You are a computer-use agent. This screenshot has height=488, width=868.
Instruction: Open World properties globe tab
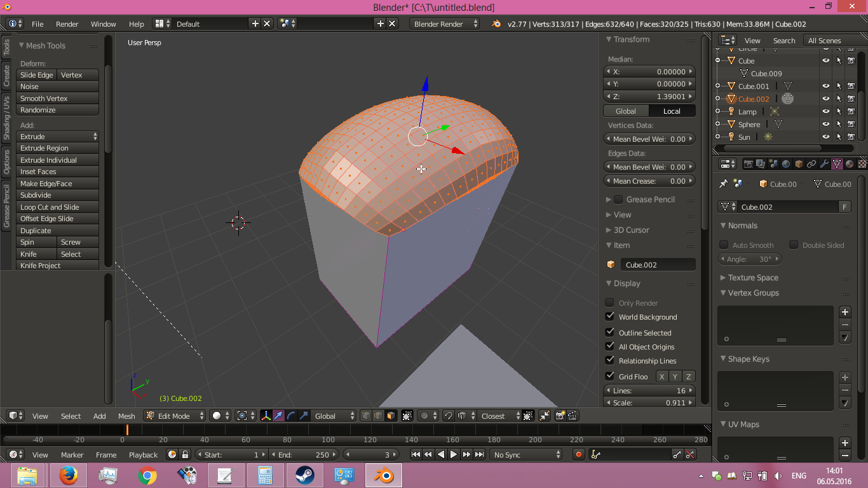(x=786, y=164)
